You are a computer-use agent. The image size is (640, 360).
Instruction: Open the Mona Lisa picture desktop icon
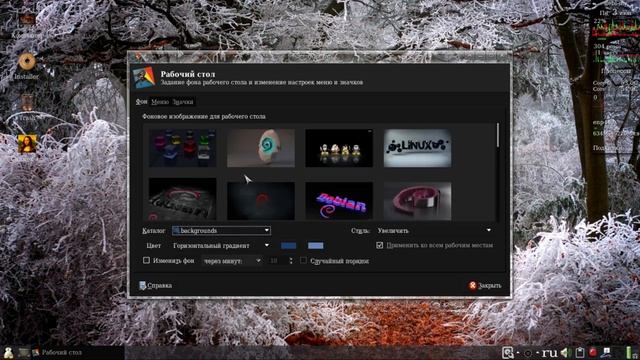(x=27, y=144)
